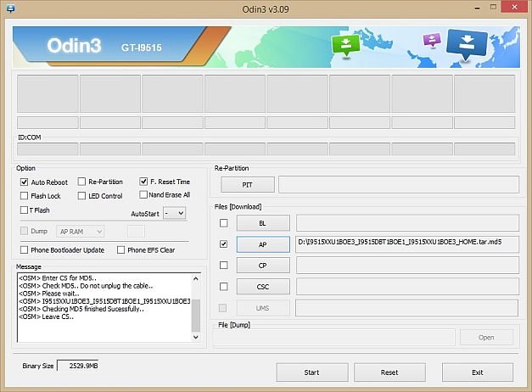The width and height of the screenshot is (532, 392).
Task: Enable the Nand Erase All checkbox
Action: pos(143,194)
